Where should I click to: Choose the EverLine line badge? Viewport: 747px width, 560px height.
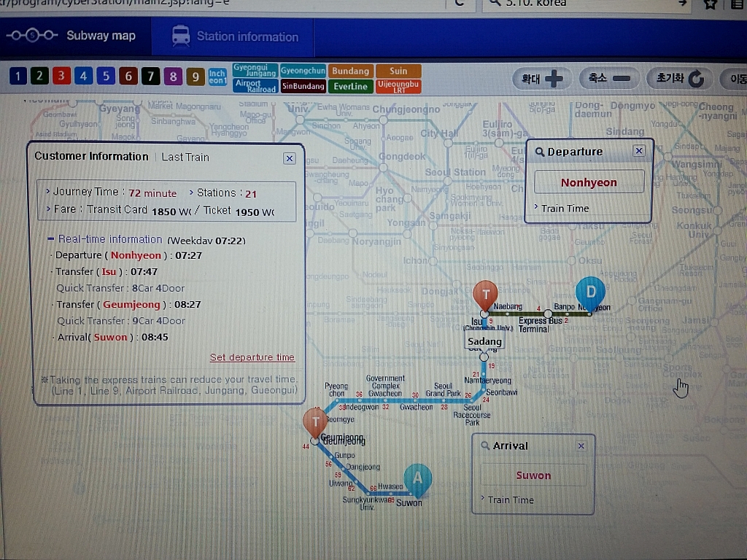pyautogui.click(x=350, y=85)
